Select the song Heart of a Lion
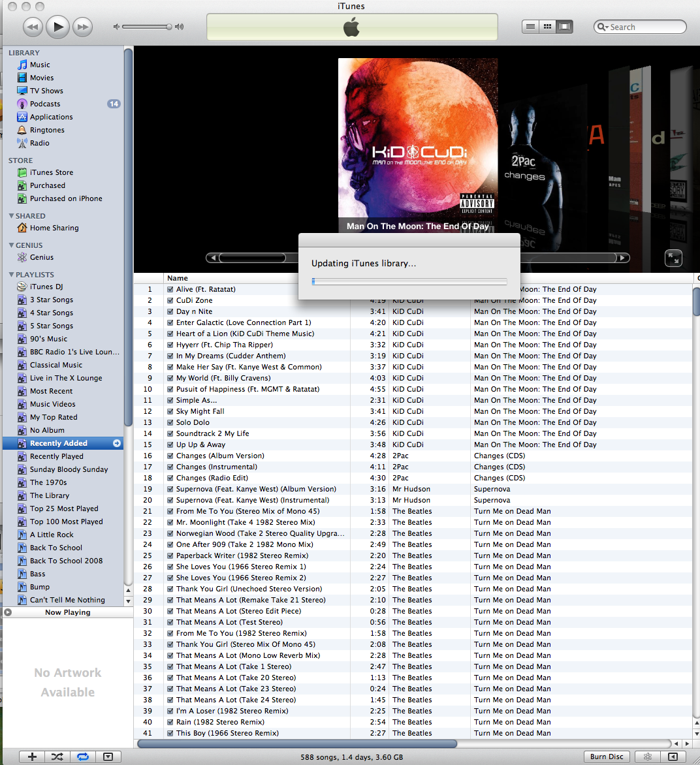This screenshot has width=700, height=765. (x=245, y=334)
